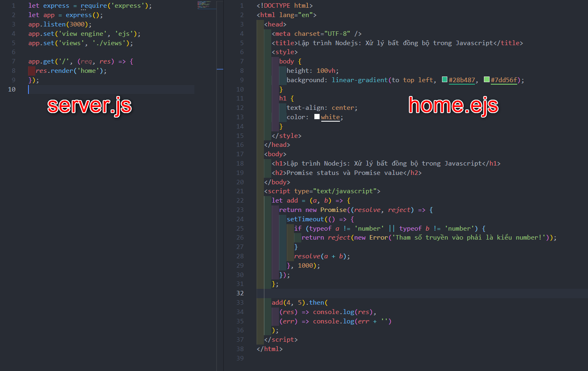Click the 'require' keyword in server.js
The width and height of the screenshot is (588, 371).
(x=94, y=6)
